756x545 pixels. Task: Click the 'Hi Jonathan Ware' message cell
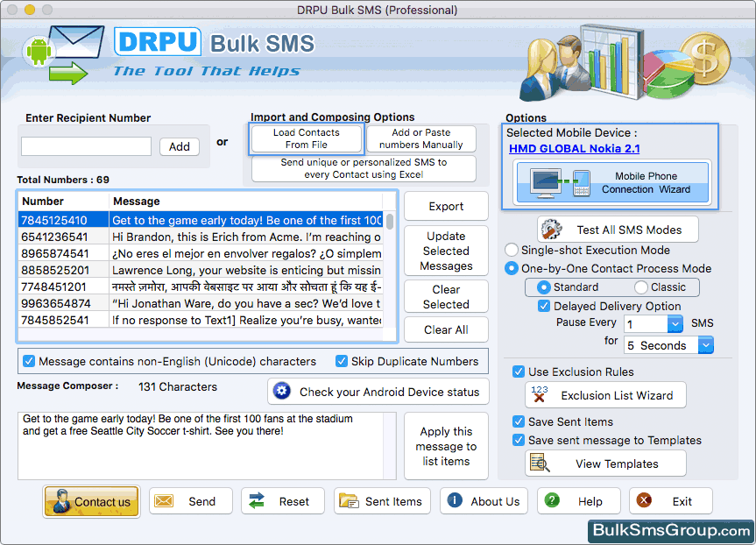pyautogui.click(x=246, y=303)
